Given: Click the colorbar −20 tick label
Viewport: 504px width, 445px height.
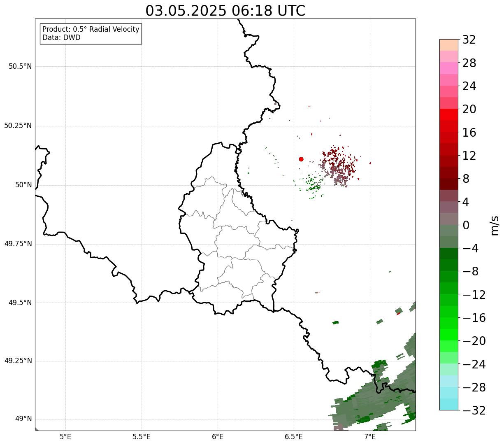Looking at the screenshot, I should click(x=474, y=341).
